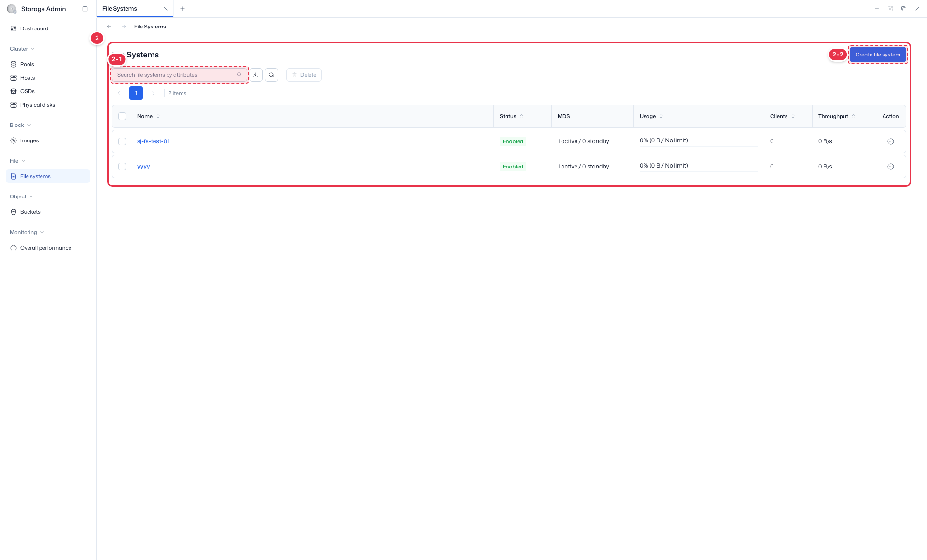This screenshot has width=927, height=560.
Task: Sort the table by the Usage column
Action: tap(661, 116)
